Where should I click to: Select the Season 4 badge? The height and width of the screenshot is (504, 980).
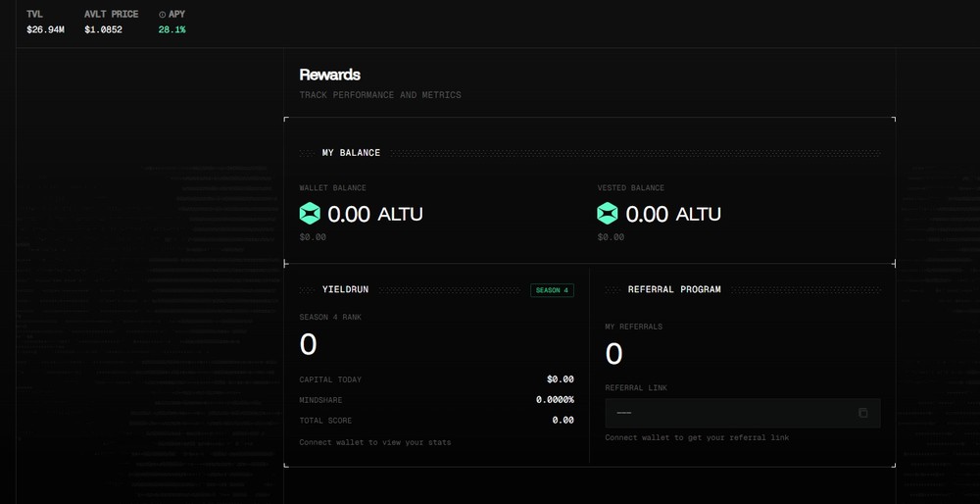point(553,290)
